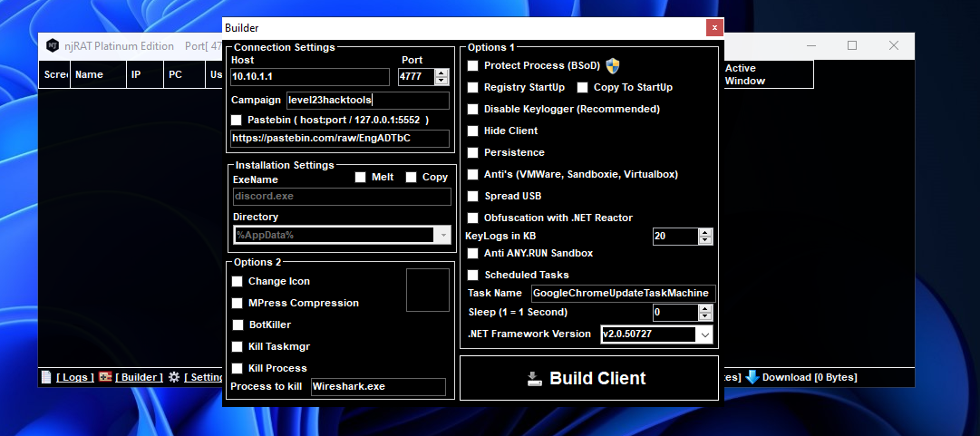Enable the Change Icon checkbox
980x436 pixels.
237,282
